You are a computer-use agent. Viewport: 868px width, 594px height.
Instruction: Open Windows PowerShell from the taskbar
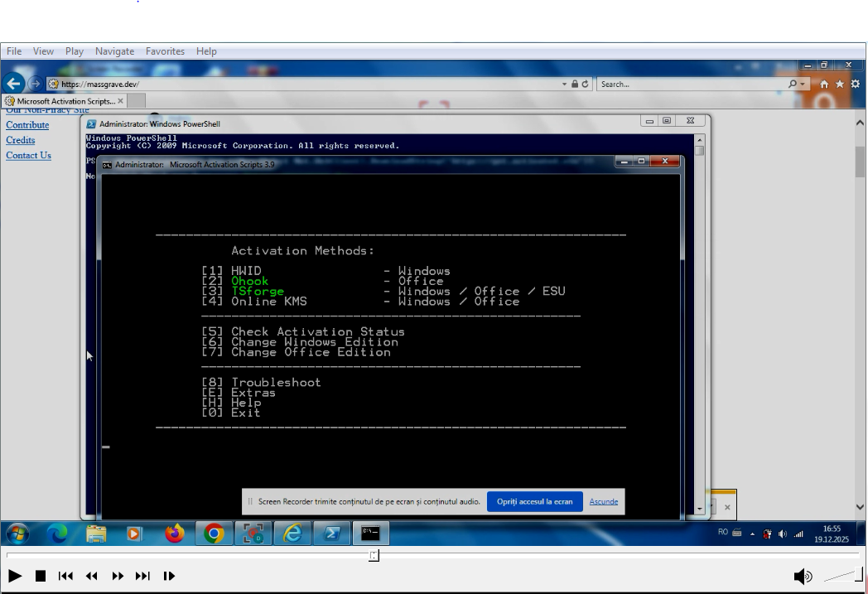pos(332,534)
